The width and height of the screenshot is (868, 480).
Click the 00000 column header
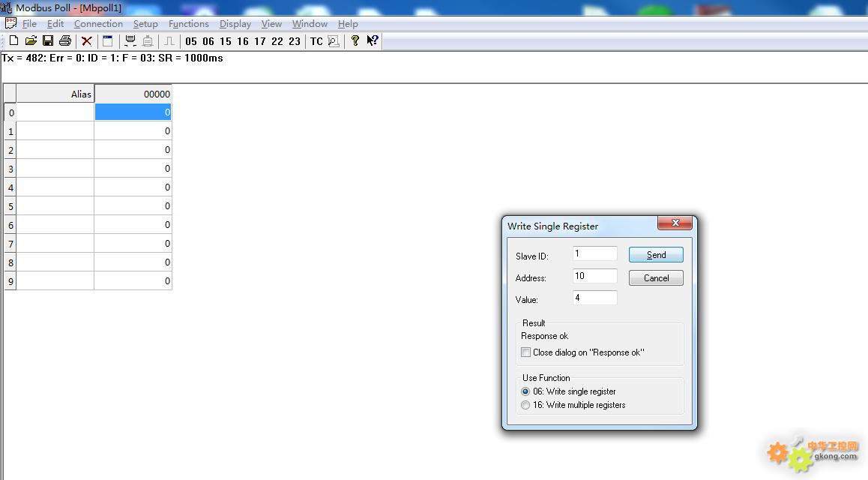[x=133, y=94]
